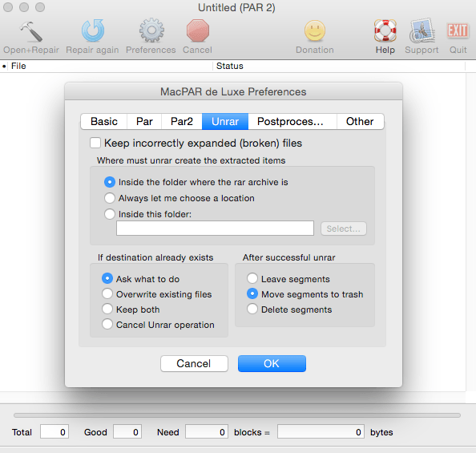Screen dimensions: 476x453
Task: Confirm preferences with the OK button
Action: tap(272, 364)
